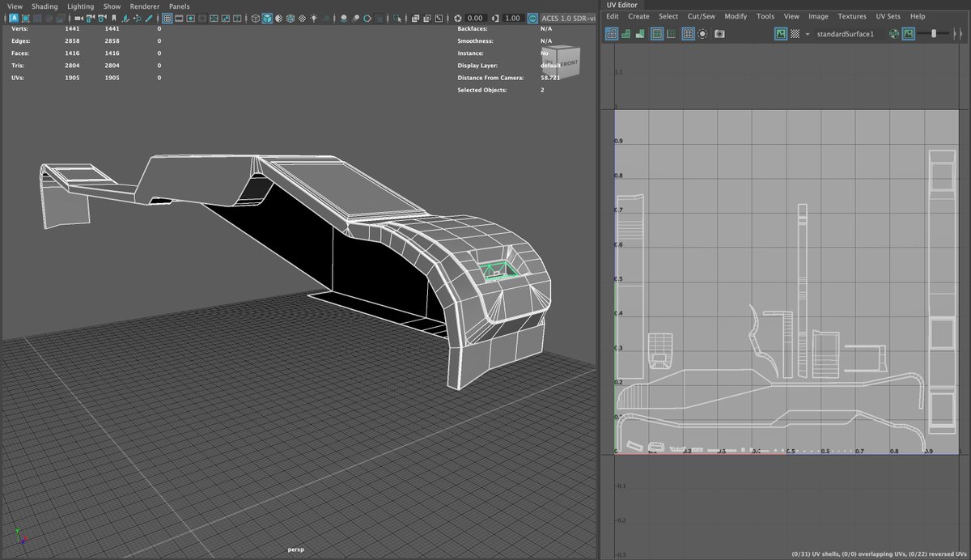The image size is (971, 560).
Task: Edit the gamma value field 1.00
Action: pos(513,18)
